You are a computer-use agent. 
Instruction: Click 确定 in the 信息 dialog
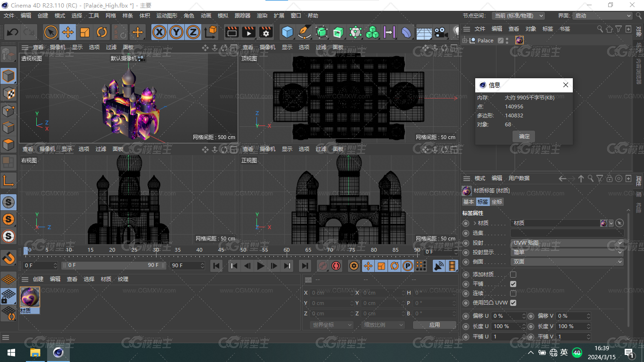524,136
